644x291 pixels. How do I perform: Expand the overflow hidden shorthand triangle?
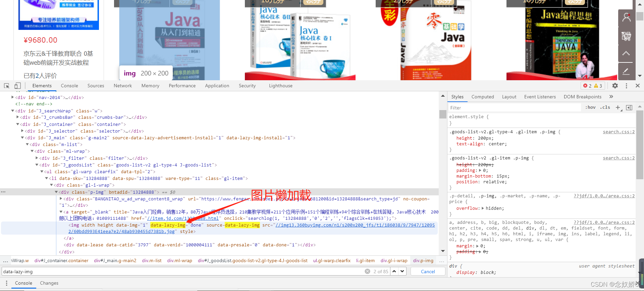483,208
